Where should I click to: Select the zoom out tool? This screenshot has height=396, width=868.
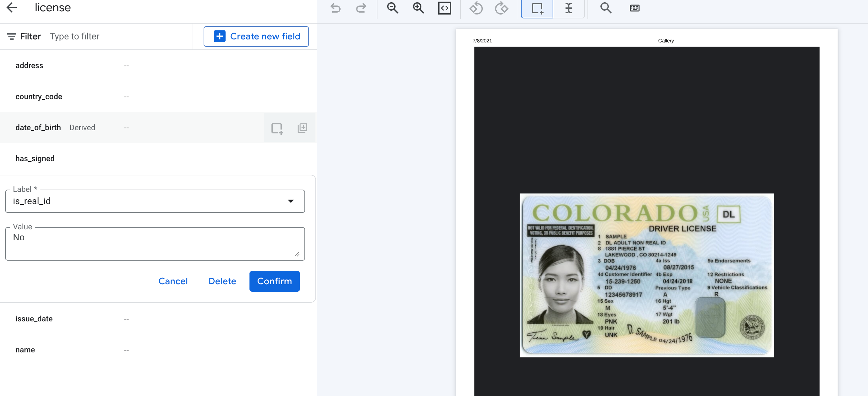393,8
